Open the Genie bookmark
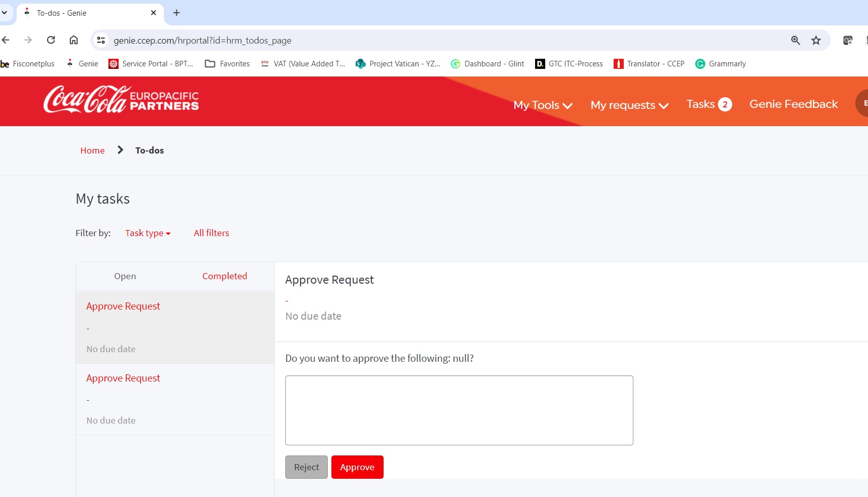This screenshot has width=868, height=497. (82, 64)
